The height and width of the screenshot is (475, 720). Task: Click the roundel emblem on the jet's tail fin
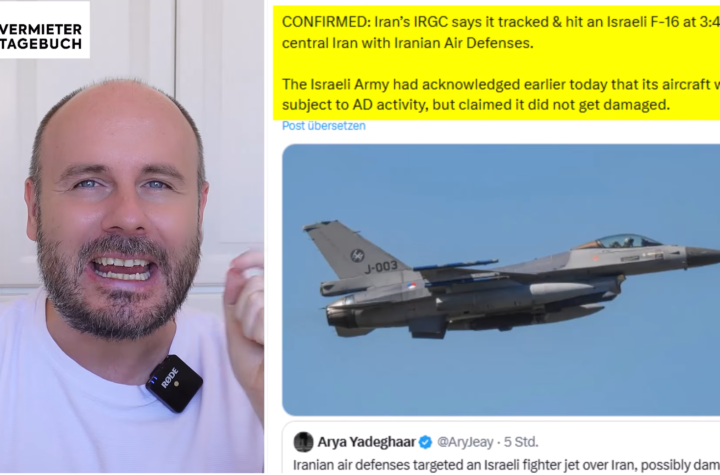tap(357, 255)
